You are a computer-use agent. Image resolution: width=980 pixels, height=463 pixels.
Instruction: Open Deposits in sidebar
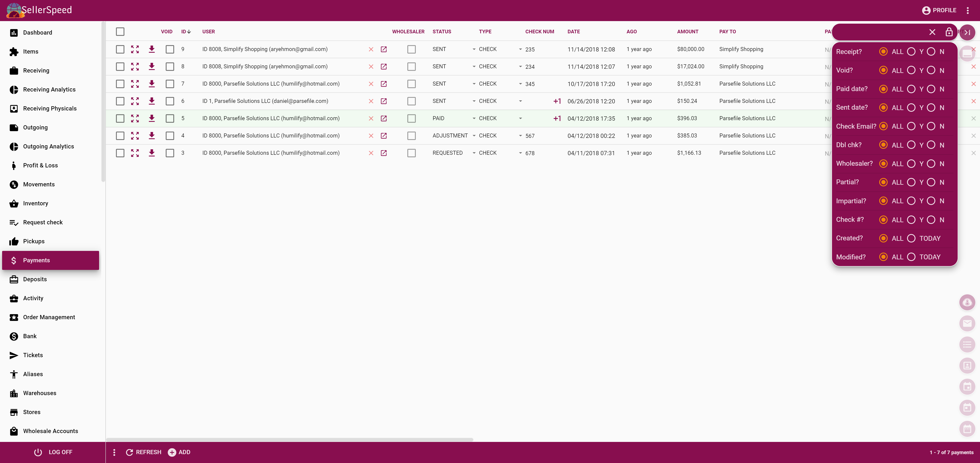click(x=35, y=279)
